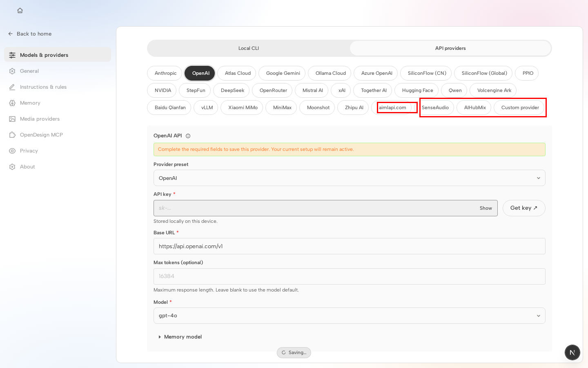This screenshot has height=368, width=588.
Task: Switch to the API providers tab
Action: pos(450,48)
